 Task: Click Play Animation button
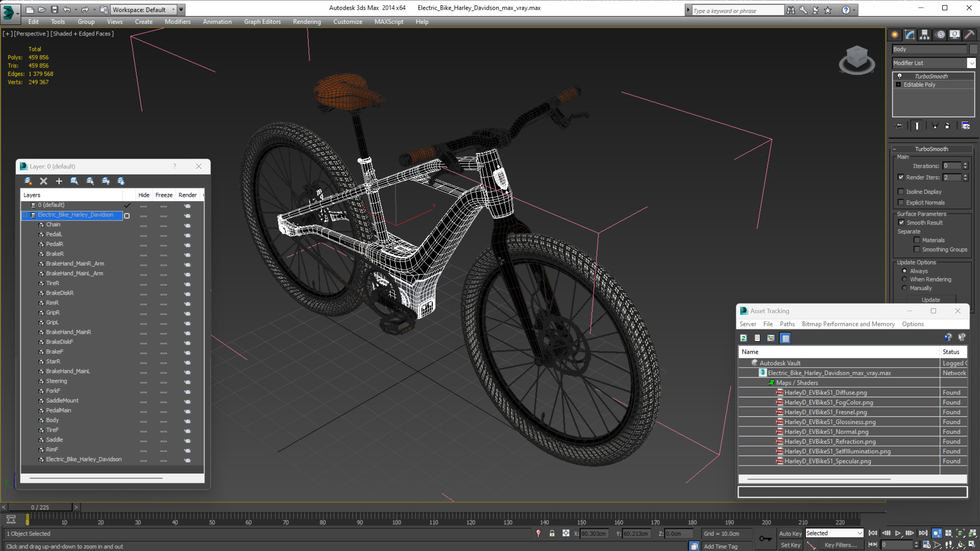[x=898, y=533]
